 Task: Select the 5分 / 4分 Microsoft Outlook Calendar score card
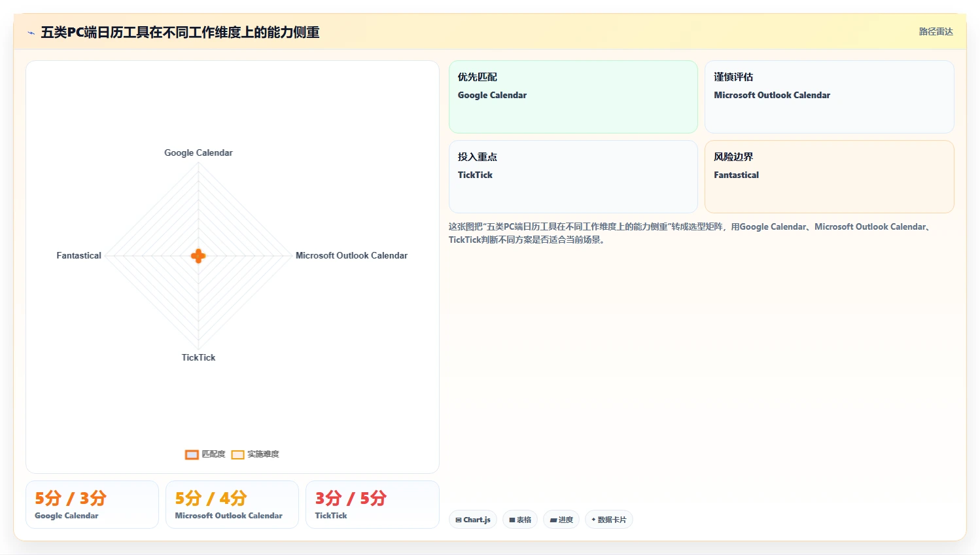(x=232, y=505)
